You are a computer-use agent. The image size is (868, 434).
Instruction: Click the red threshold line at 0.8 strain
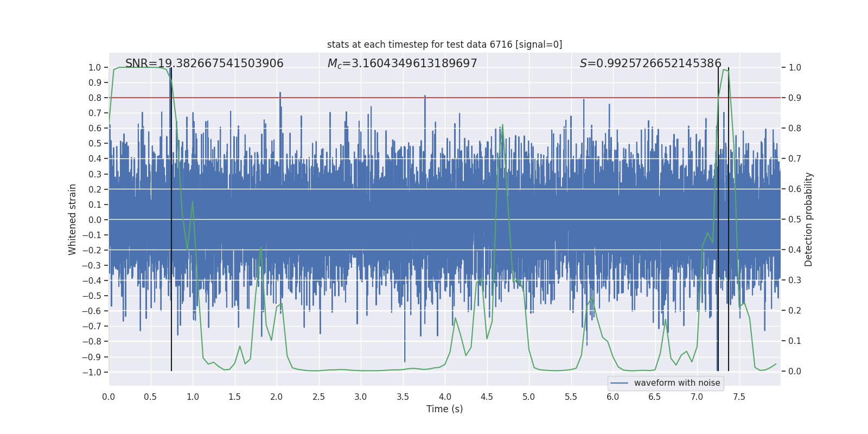click(x=445, y=98)
